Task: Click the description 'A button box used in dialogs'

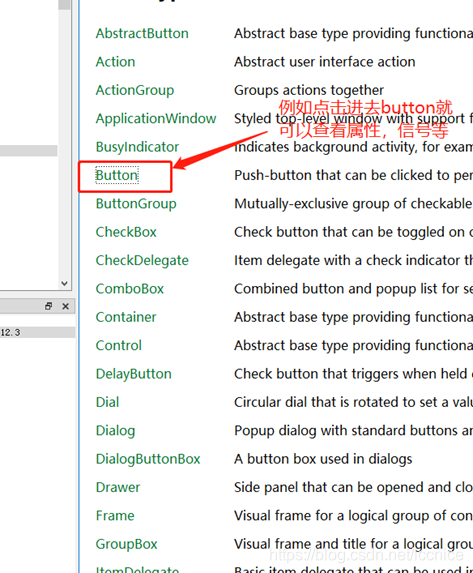Action: [323, 459]
